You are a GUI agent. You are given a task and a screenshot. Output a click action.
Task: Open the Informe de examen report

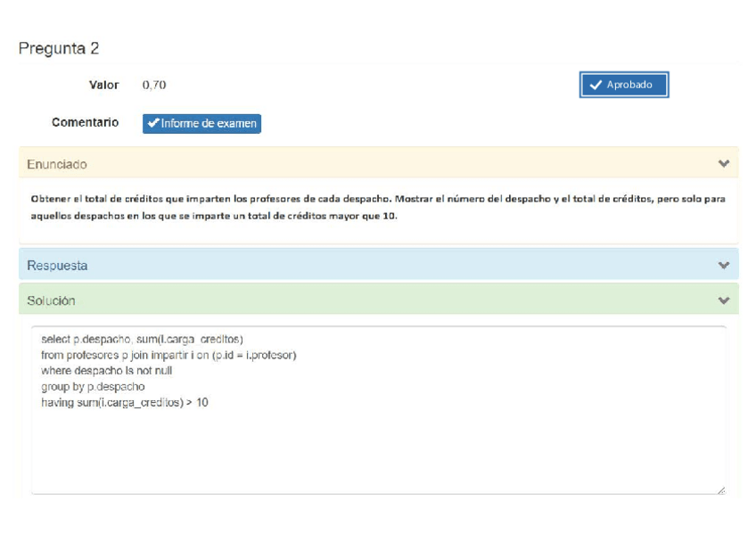coord(209,124)
